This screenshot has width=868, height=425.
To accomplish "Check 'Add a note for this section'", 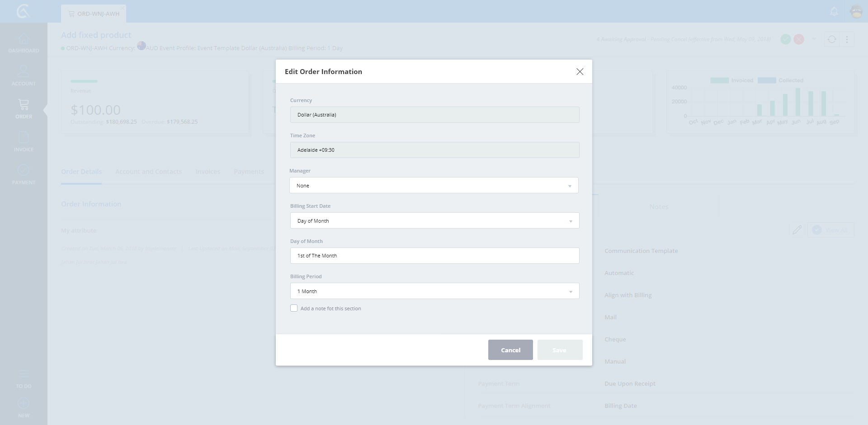I will [x=294, y=308].
